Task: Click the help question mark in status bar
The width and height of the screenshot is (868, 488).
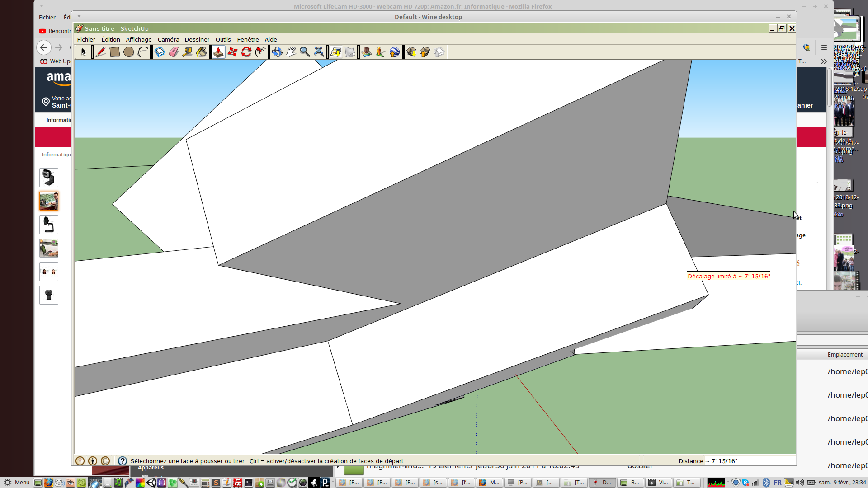Action: click(x=122, y=460)
